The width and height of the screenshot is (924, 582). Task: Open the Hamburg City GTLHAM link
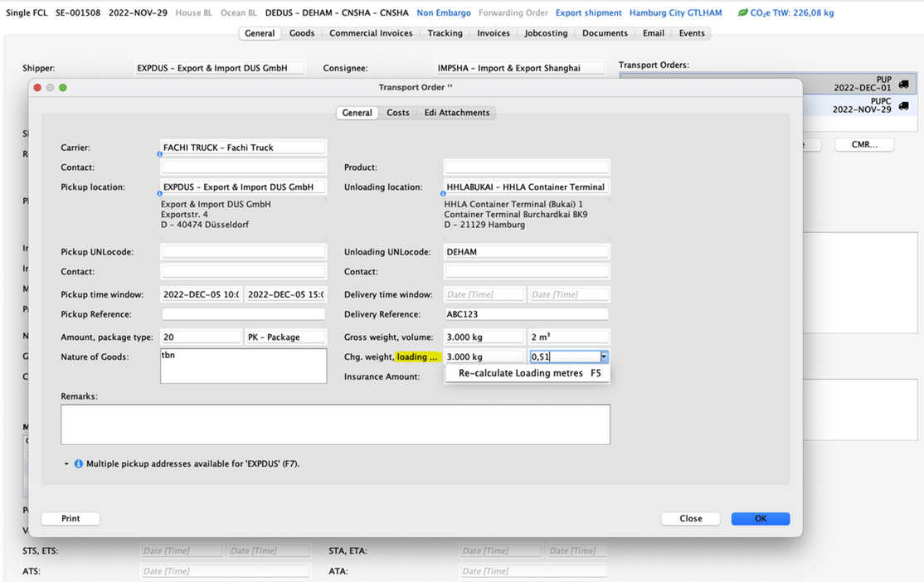tap(675, 12)
